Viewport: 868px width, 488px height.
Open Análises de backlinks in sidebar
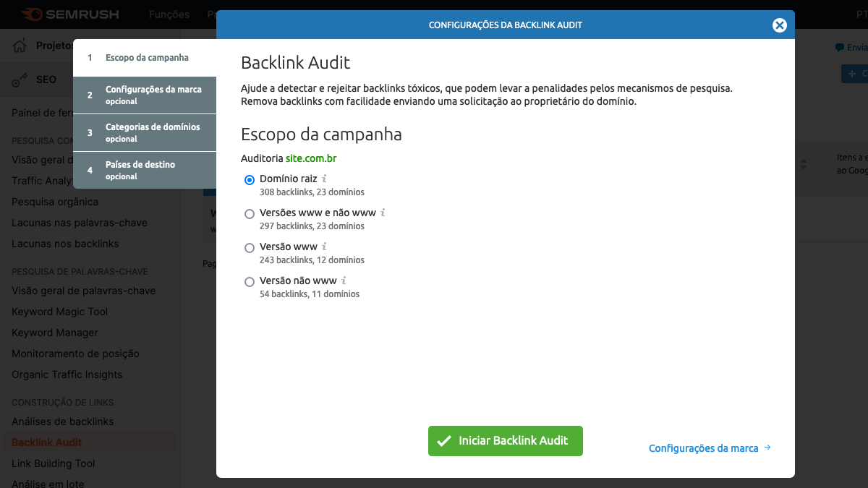62,421
